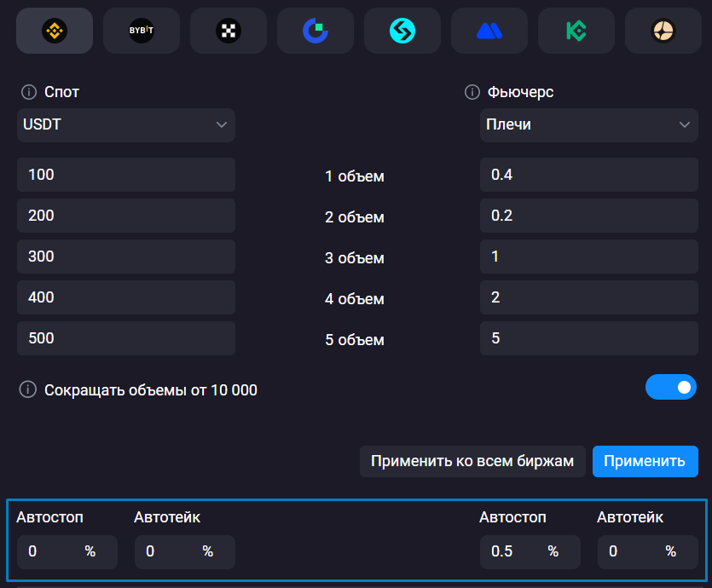Image resolution: width=712 pixels, height=588 pixels.
Task: Select the last round exchange icon
Action: (x=663, y=31)
